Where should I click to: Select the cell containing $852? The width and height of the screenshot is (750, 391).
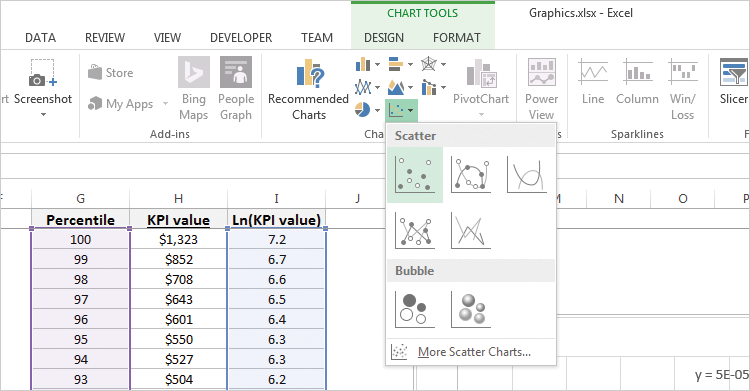click(178, 259)
